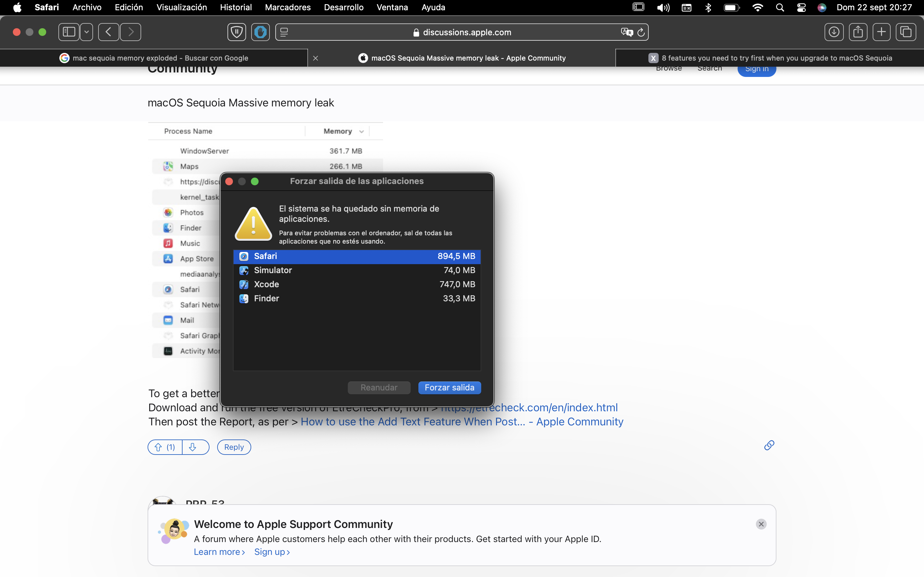Show the tab overview icon
924x577 pixels.
(x=906, y=32)
